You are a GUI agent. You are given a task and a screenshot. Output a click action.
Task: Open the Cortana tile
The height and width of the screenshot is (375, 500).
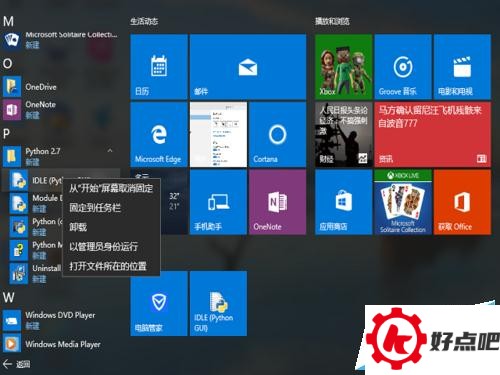coord(277,134)
